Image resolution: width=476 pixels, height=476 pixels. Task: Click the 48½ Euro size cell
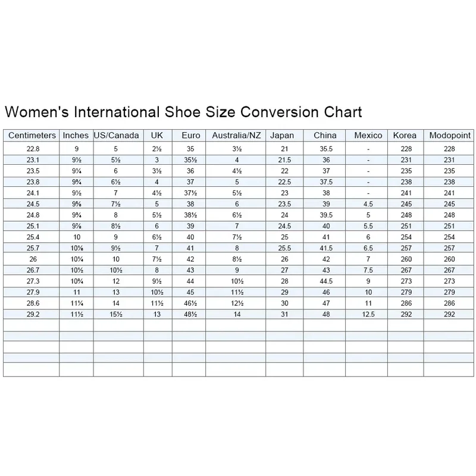click(190, 314)
